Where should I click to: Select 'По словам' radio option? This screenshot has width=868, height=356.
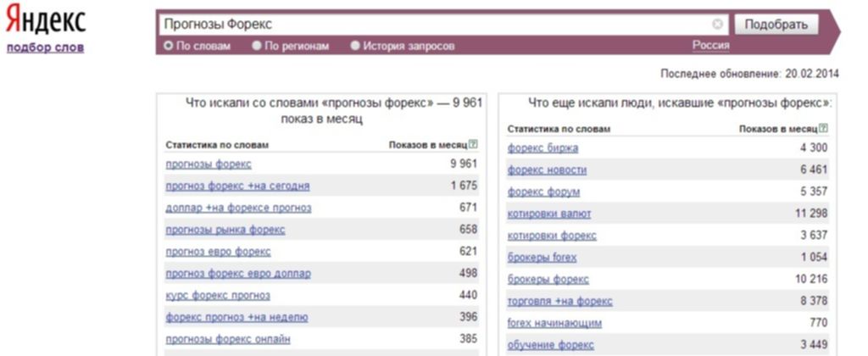tap(197, 46)
